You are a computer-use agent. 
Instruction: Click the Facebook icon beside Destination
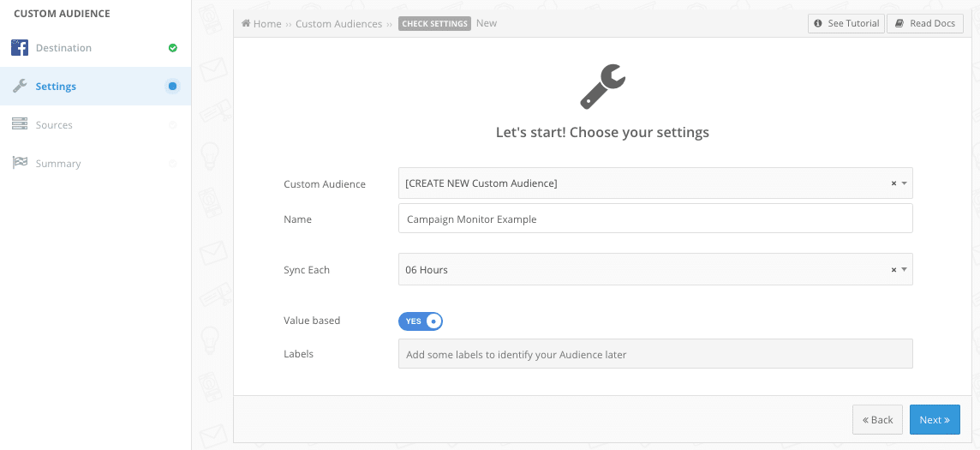click(20, 47)
